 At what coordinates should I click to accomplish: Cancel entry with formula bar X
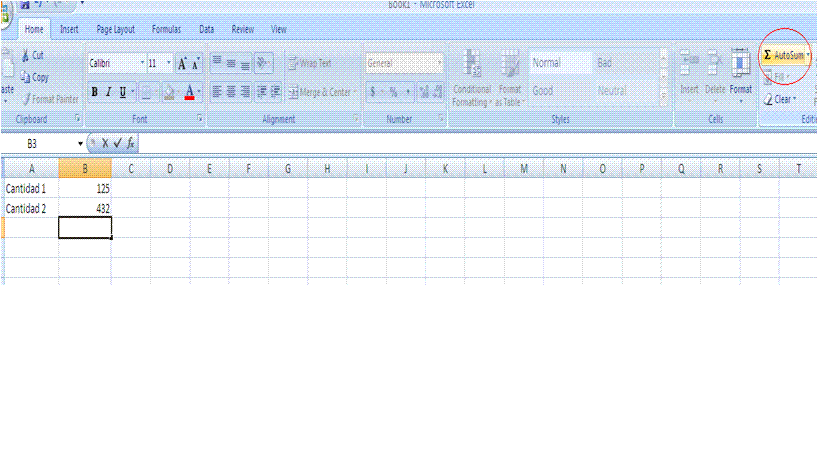(x=105, y=143)
